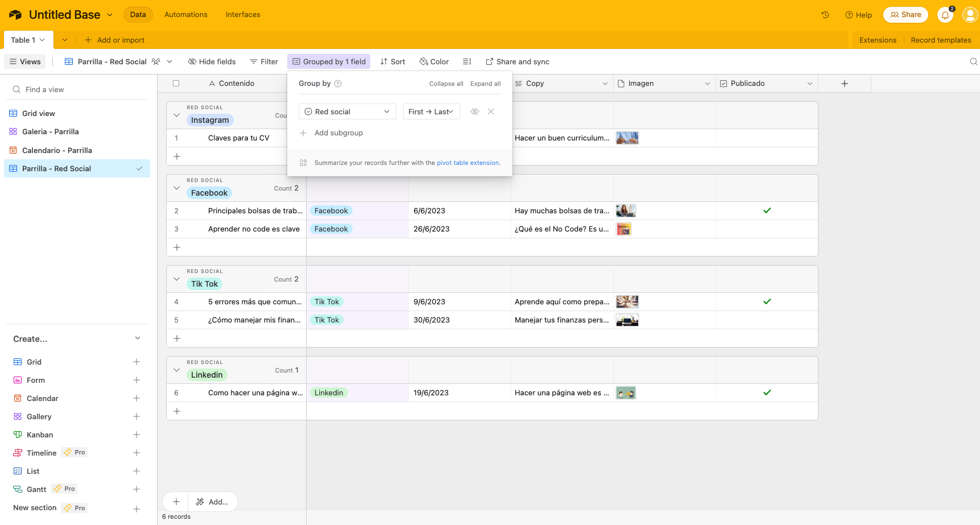Open the base history icon

pyautogui.click(x=825, y=15)
